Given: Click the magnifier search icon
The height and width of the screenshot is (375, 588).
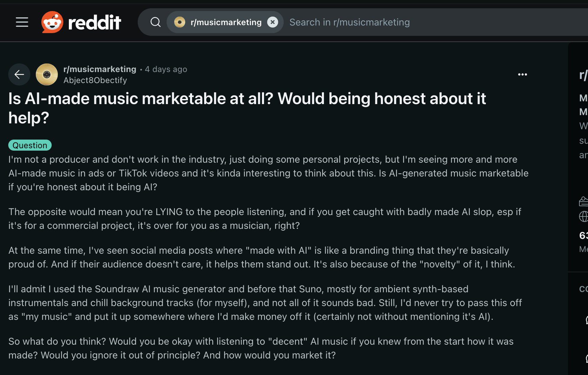Looking at the screenshot, I should point(156,22).
